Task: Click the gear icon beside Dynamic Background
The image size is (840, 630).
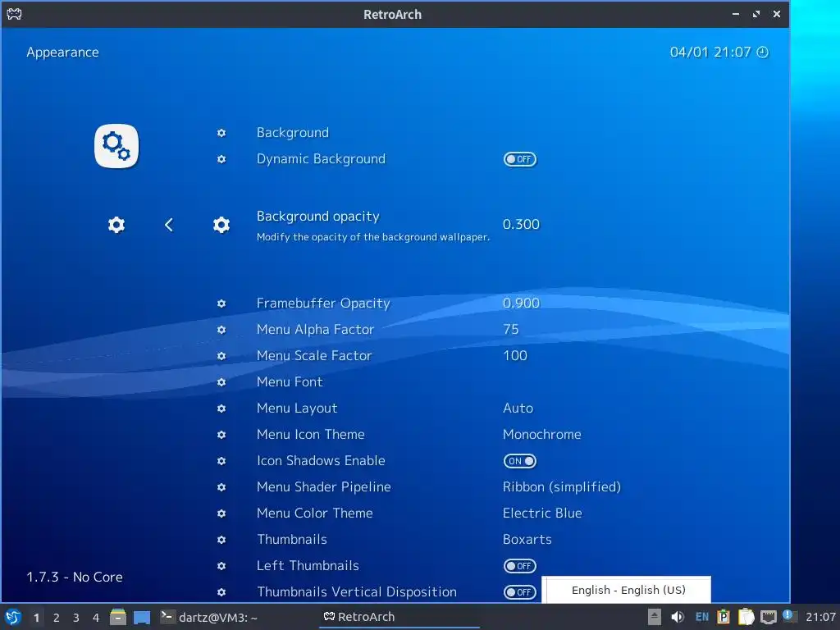Action: point(221,159)
